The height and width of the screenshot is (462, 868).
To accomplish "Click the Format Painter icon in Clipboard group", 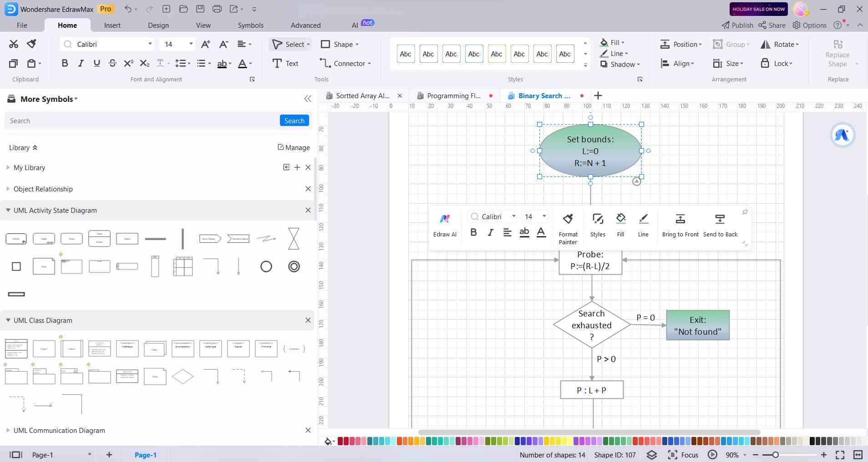I will [x=31, y=44].
